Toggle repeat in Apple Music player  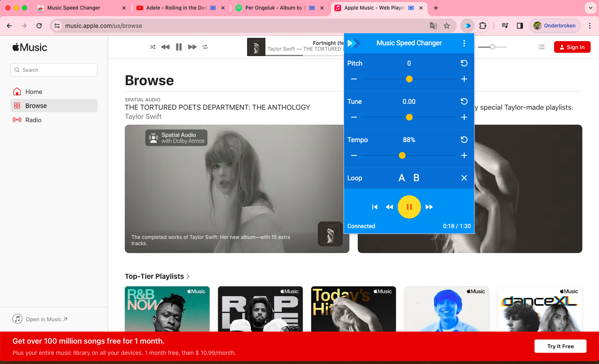click(205, 47)
